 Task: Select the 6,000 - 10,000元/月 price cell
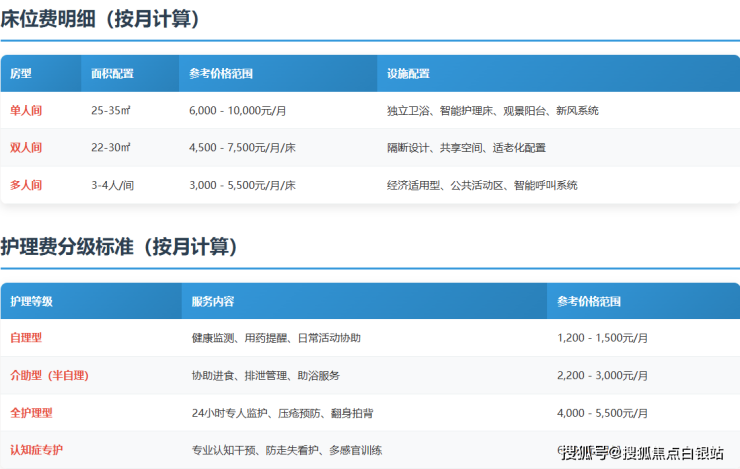pos(238,110)
